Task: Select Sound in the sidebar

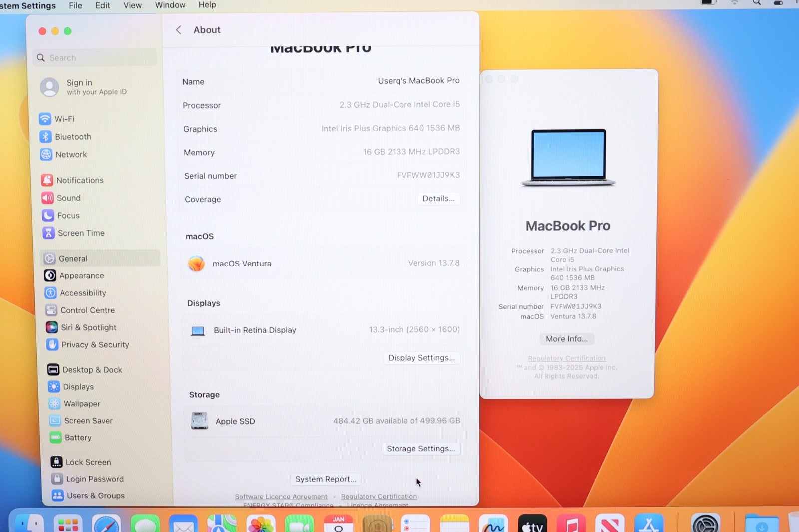Action: coord(68,198)
